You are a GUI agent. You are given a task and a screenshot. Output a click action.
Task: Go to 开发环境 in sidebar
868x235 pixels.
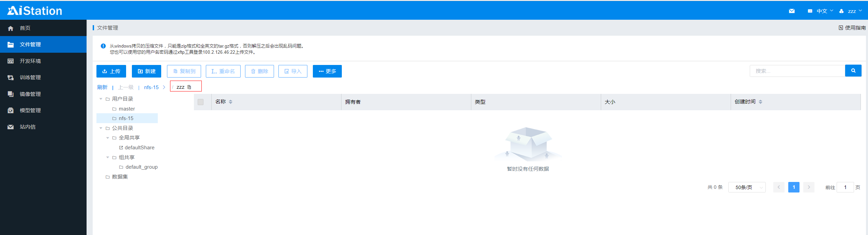[x=30, y=61]
